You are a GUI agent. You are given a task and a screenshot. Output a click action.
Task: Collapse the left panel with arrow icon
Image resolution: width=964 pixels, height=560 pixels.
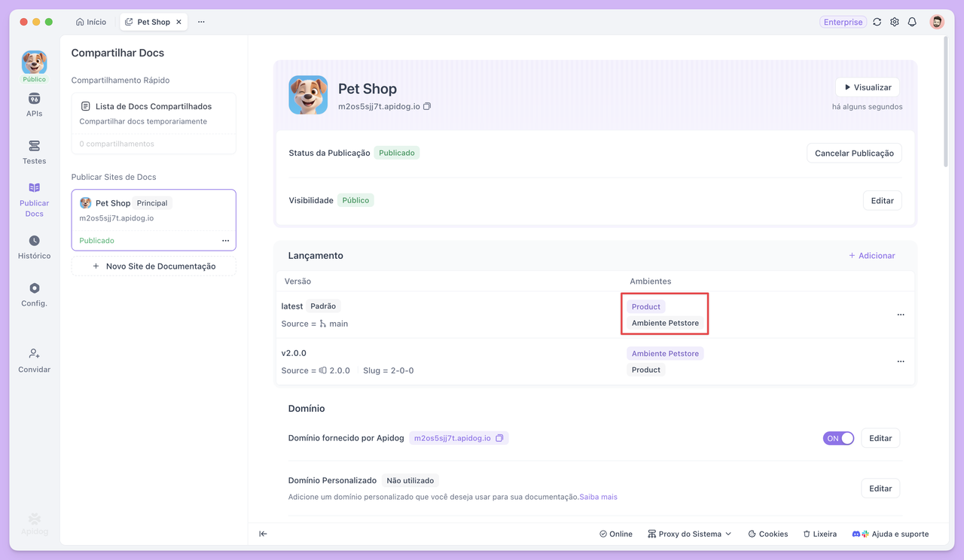tap(263, 534)
